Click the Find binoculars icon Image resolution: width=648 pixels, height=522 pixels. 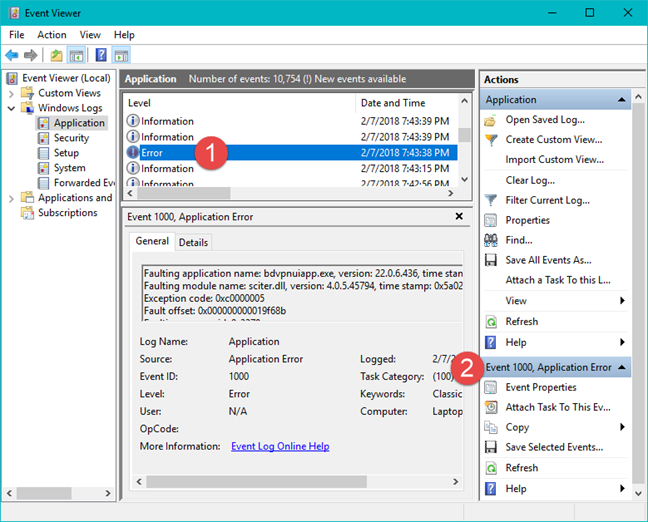(491, 240)
